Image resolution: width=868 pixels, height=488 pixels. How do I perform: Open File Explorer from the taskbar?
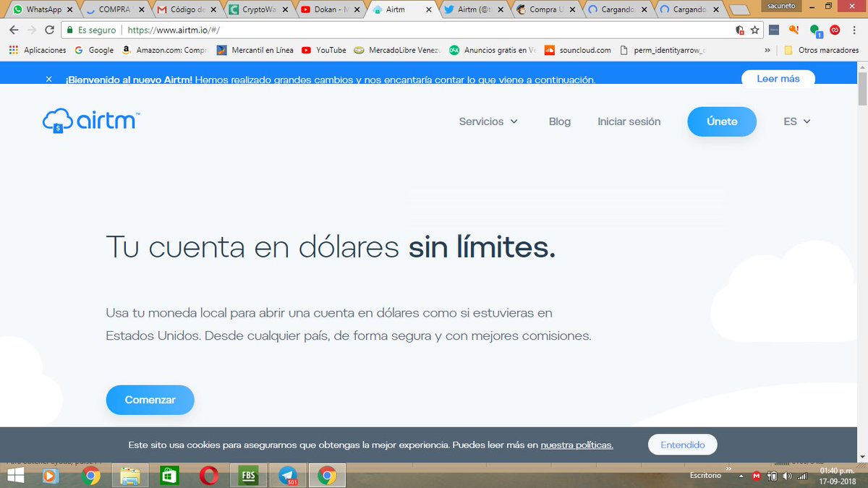(129, 476)
